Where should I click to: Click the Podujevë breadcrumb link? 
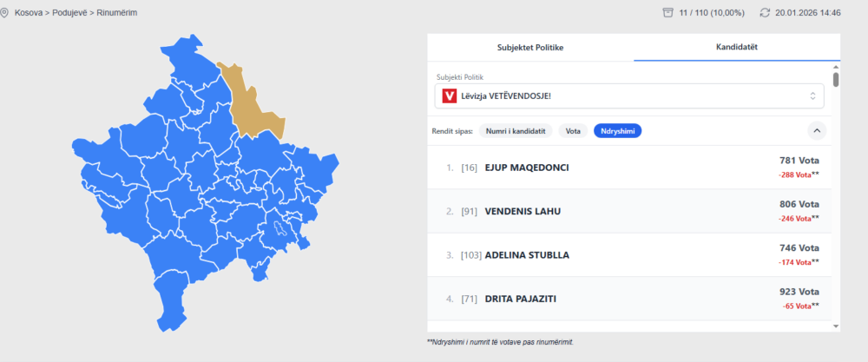click(x=73, y=13)
